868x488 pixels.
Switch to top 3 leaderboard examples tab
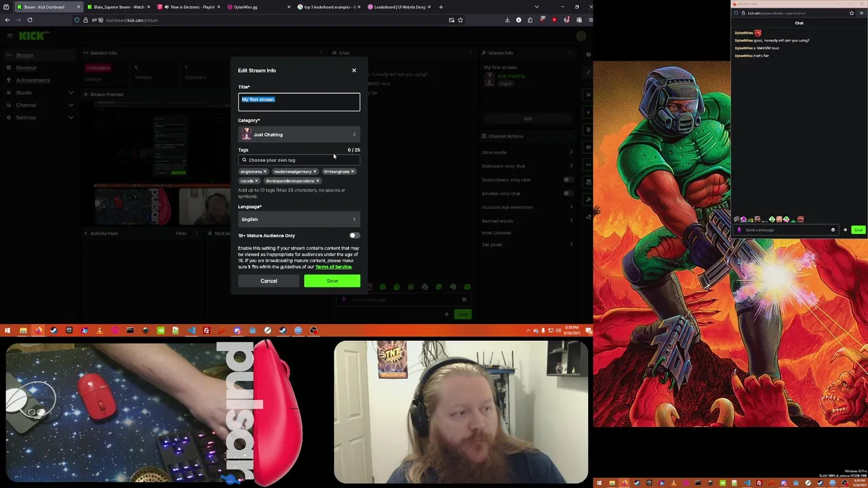coord(328,7)
